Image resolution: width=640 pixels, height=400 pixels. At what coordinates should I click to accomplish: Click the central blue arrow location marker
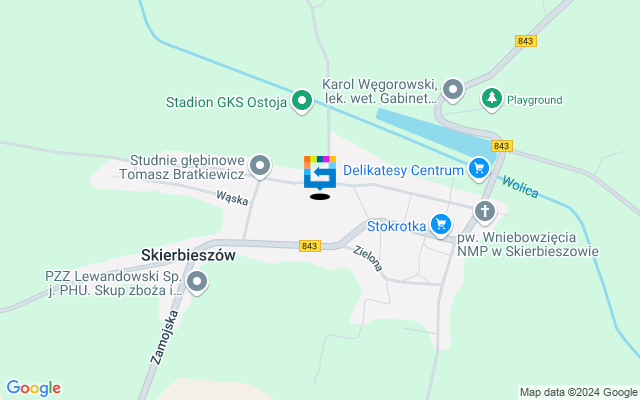pos(320,172)
